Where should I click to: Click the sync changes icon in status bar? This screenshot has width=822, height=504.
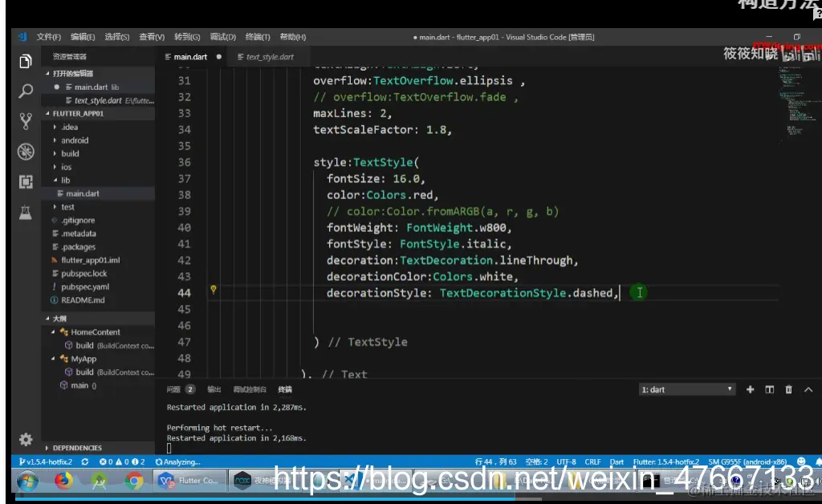pos(85,461)
